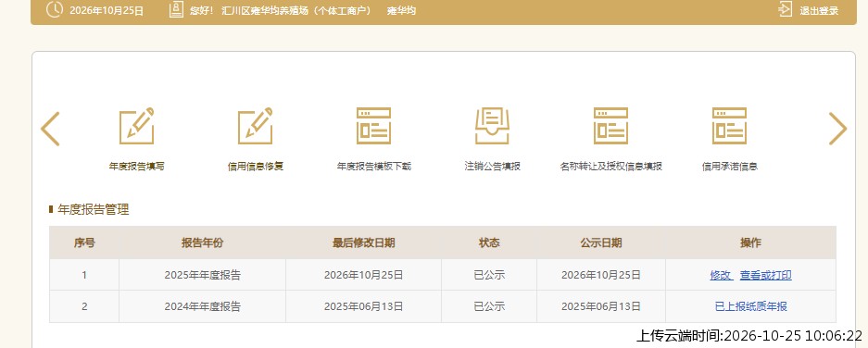Click 公示日期 cell of 2025 report row
Image resolution: width=868 pixels, height=348 pixels.
[601, 275]
